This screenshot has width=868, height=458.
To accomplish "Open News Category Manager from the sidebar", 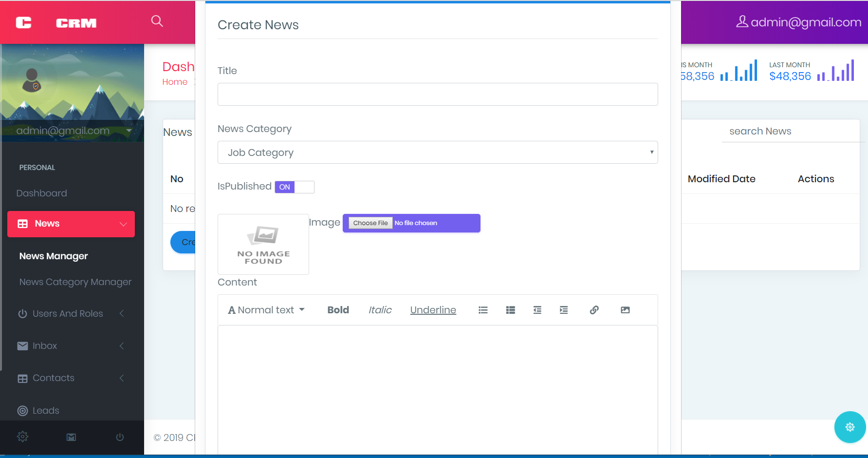I will (75, 282).
